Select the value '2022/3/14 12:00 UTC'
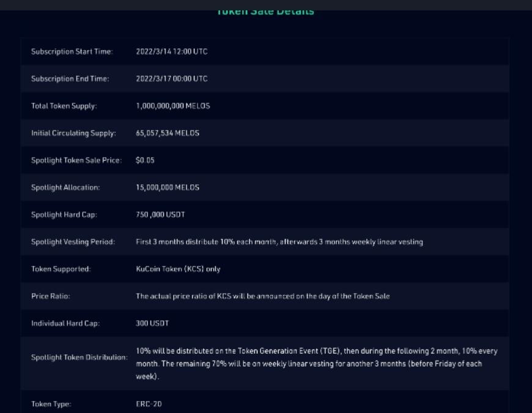The width and height of the screenshot is (532, 413). click(x=172, y=51)
